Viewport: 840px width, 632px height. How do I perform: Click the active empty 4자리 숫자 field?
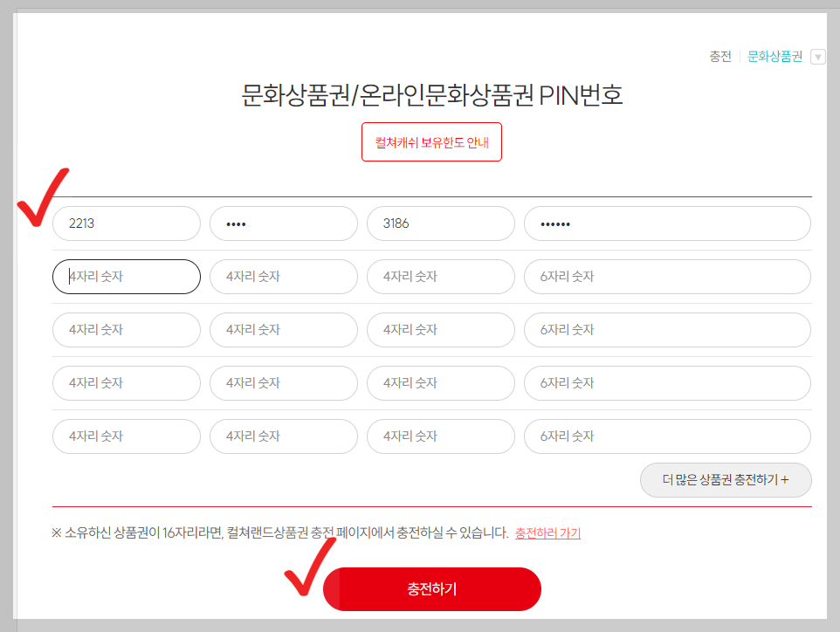tap(127, 277)
